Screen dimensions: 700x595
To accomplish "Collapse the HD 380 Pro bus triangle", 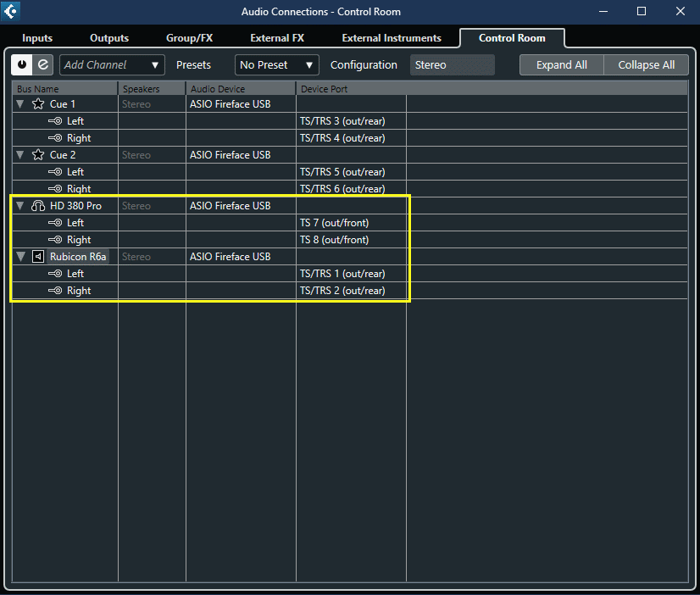I will coord(20,206).
